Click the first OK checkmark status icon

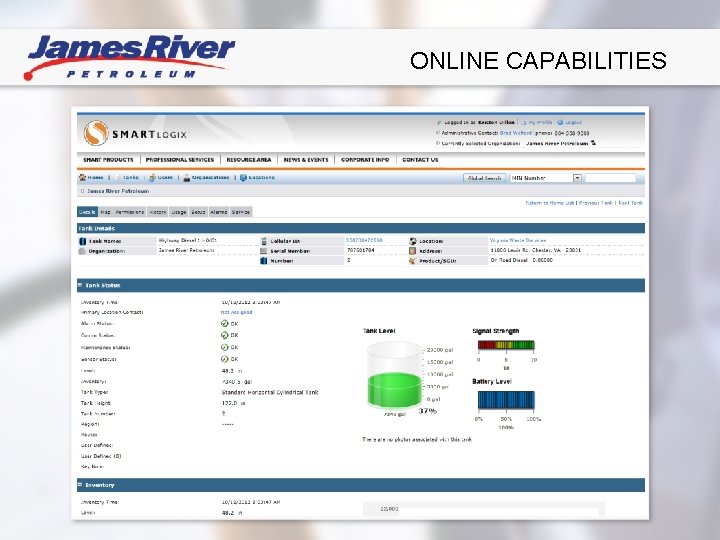[225, 324]
